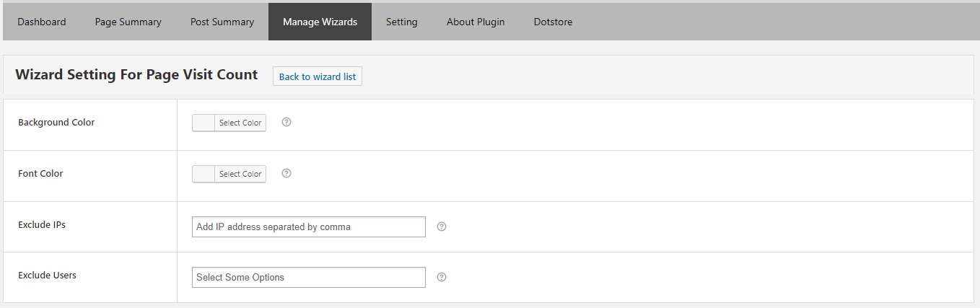Click the Back to wizard list button
Image resolution: width=980 pixels, height=308 pixels.
click(x=318, y=76)
